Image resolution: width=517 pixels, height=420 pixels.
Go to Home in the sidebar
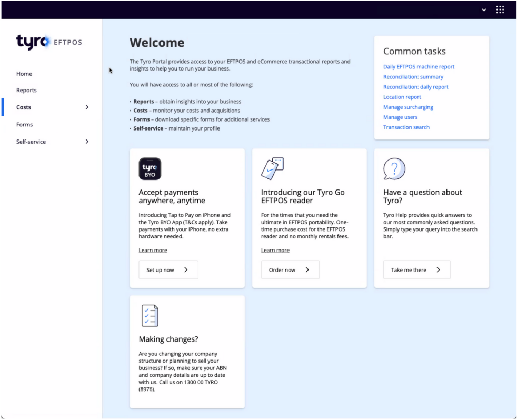click(x=24, y=74)
